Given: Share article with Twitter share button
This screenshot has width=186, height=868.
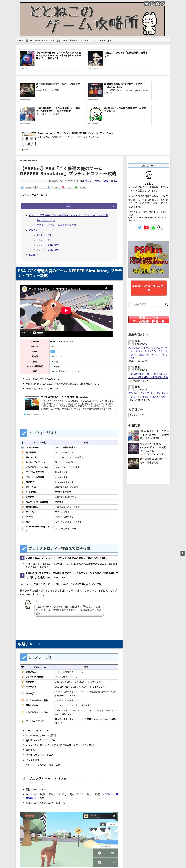Looking at the screenshot, I should pos(22,187).
